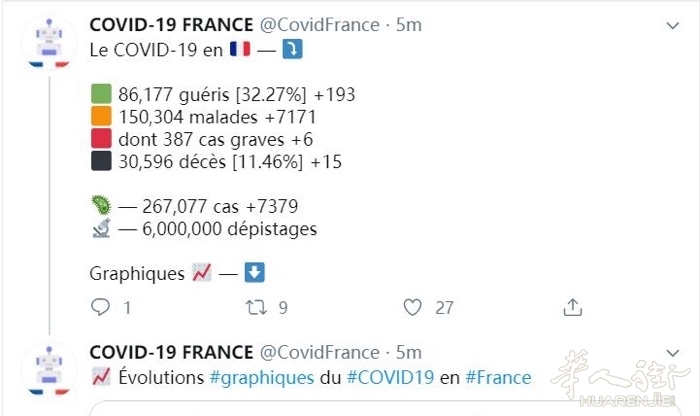The image size is (700, 416).
Task: Open COVID-19 FRANCE profile from first tweet name
Action: [171, 25]
